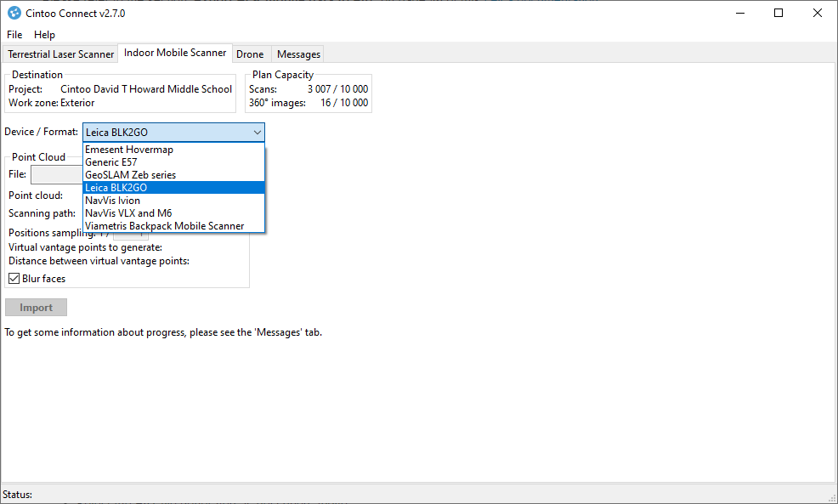Pick NavVis VLX and M6 option
Screen dimensions: 838x504
click(173, 213)
